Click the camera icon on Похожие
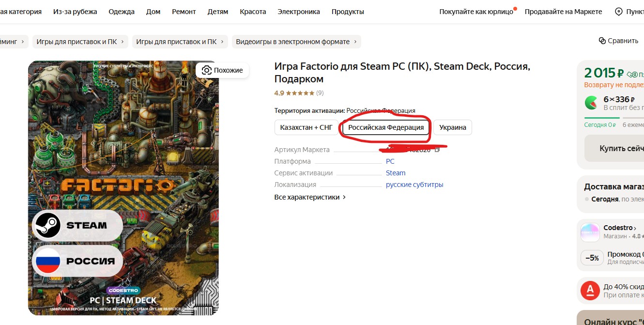This screenshot has height=325, width=644. pos(206,70)
